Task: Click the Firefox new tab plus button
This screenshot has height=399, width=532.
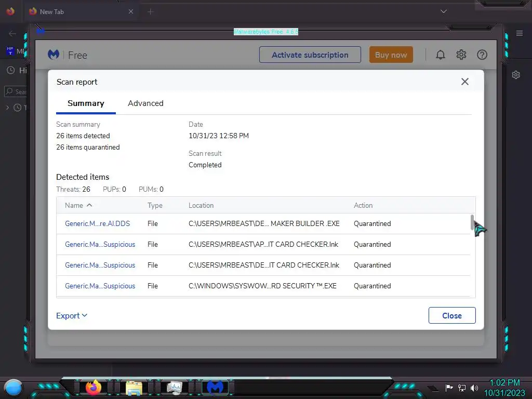Action: (x=151, y=12)
